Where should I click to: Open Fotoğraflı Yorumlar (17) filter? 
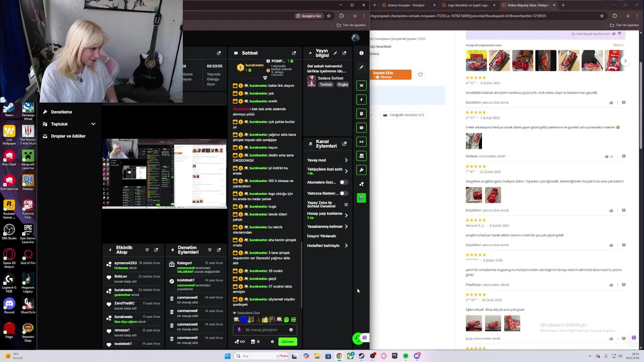[403, 115]
